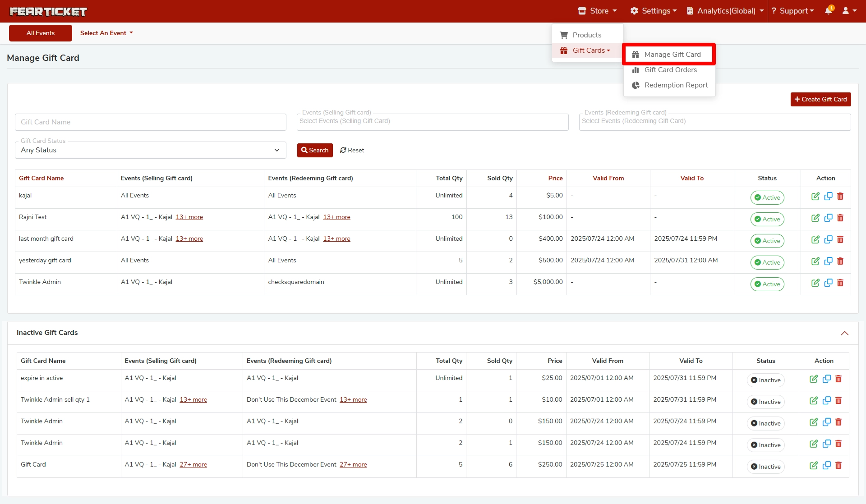This screenshot has height=504, width=866.
Task: Click the notification bell icon
Action: pos(829,11)
